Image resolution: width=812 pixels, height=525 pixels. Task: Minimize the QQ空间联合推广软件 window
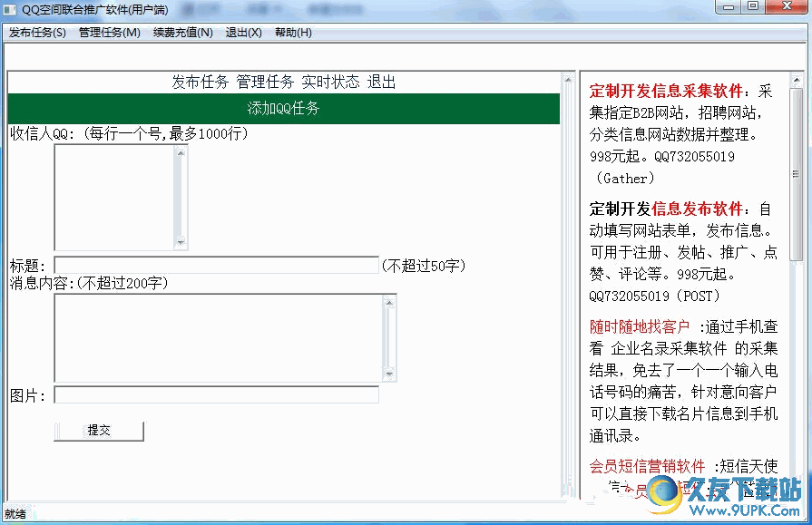(729, 7)
